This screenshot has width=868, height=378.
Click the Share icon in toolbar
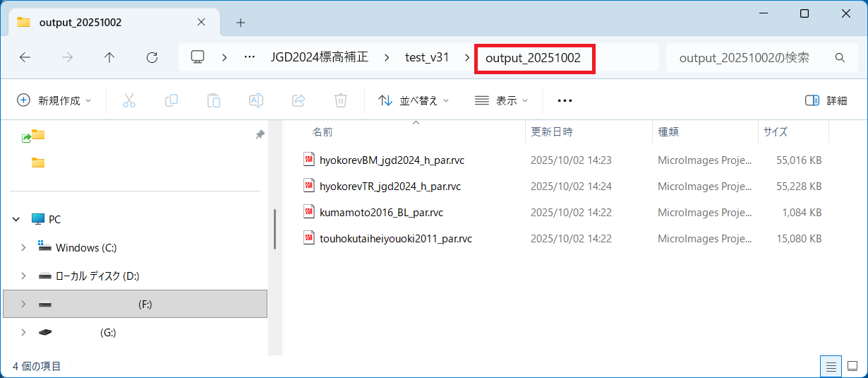(x=299, y=100)
